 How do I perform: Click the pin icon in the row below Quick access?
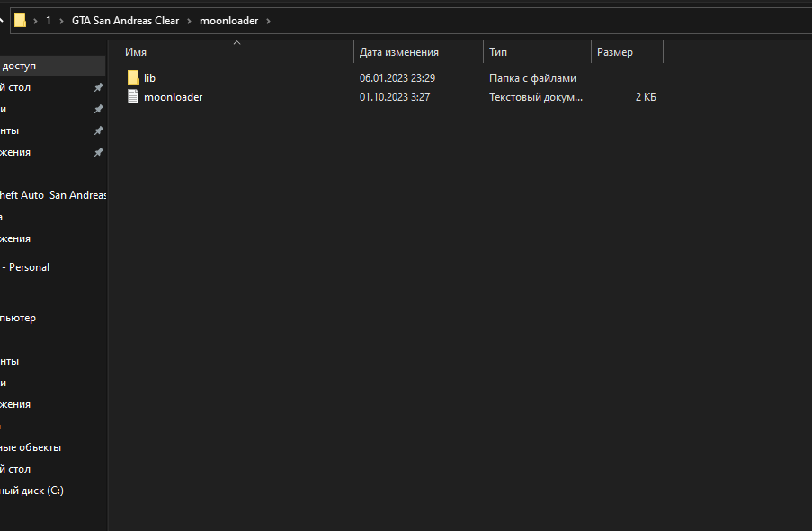click(x=98, y=87)
